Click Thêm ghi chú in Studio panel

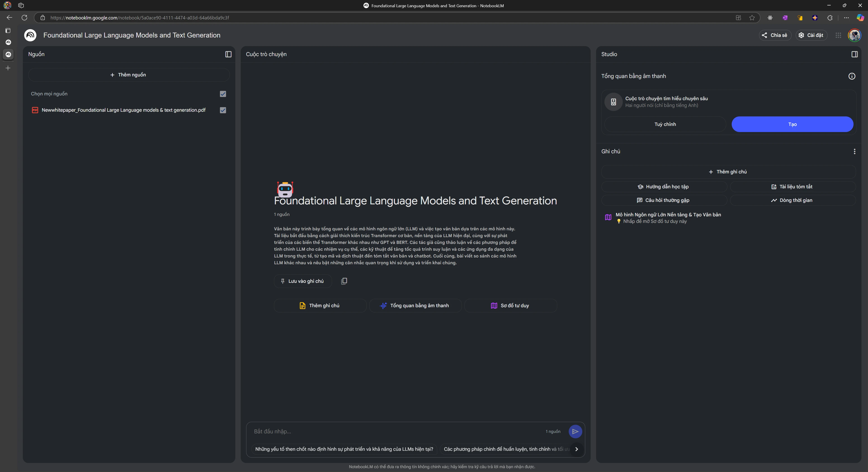point(728,172)
